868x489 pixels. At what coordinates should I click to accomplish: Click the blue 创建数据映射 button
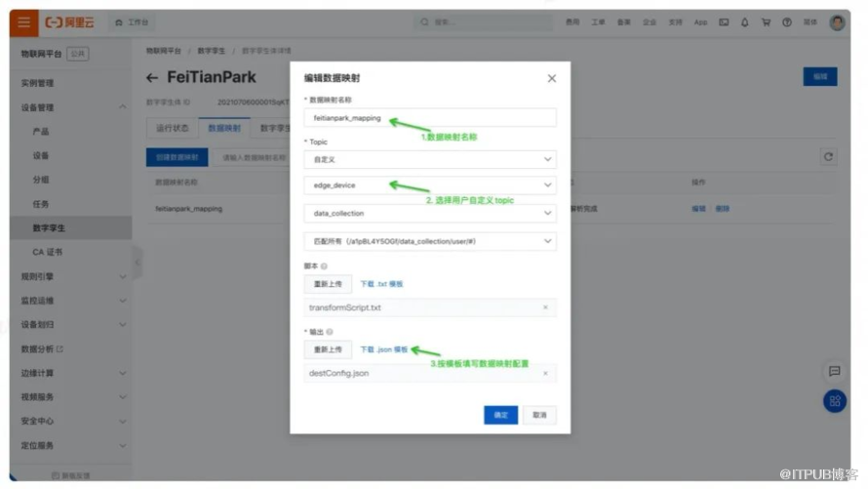click(178, 157)
